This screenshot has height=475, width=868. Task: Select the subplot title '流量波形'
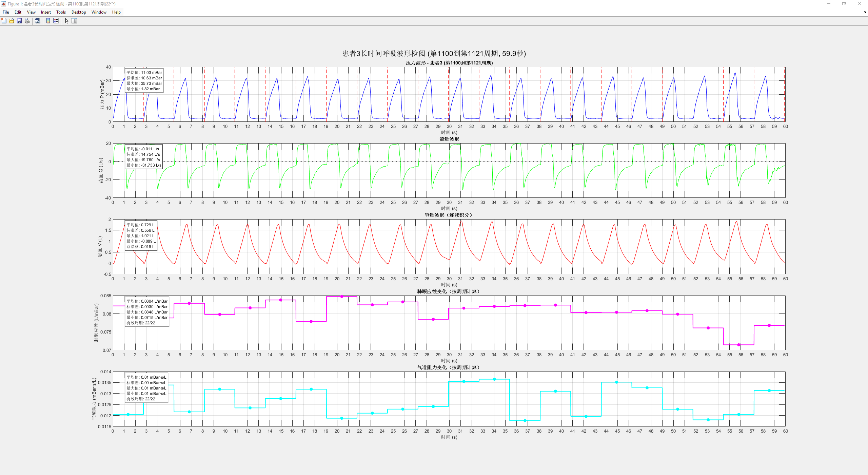point(449,139)
